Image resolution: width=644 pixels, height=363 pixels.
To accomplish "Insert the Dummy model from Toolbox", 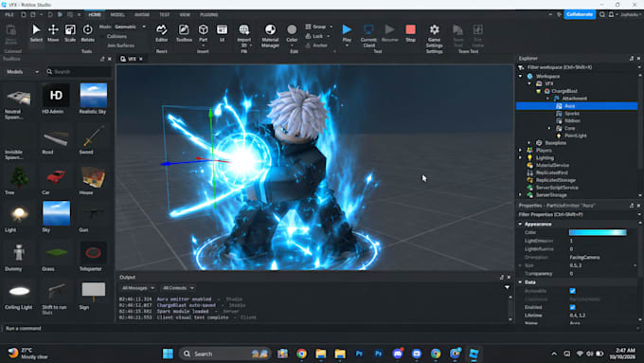I will [19, 257].
